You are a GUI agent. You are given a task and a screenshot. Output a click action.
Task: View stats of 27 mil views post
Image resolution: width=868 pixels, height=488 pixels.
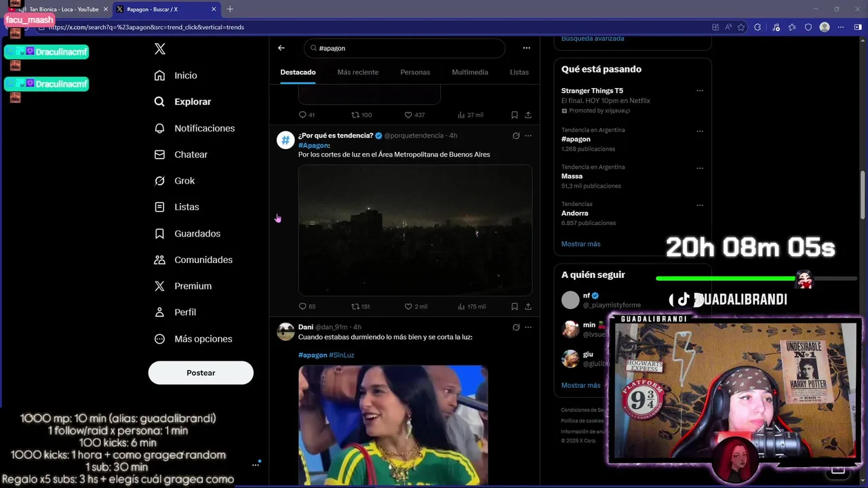471,115
